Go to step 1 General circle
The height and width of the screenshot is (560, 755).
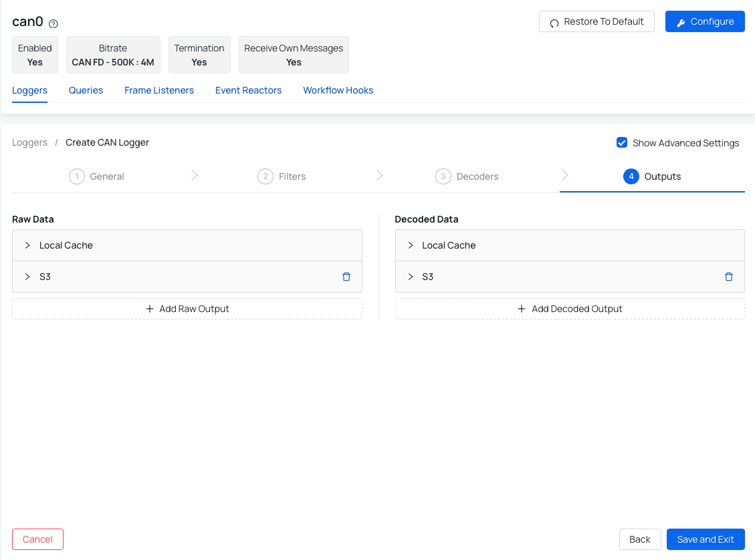77,176
